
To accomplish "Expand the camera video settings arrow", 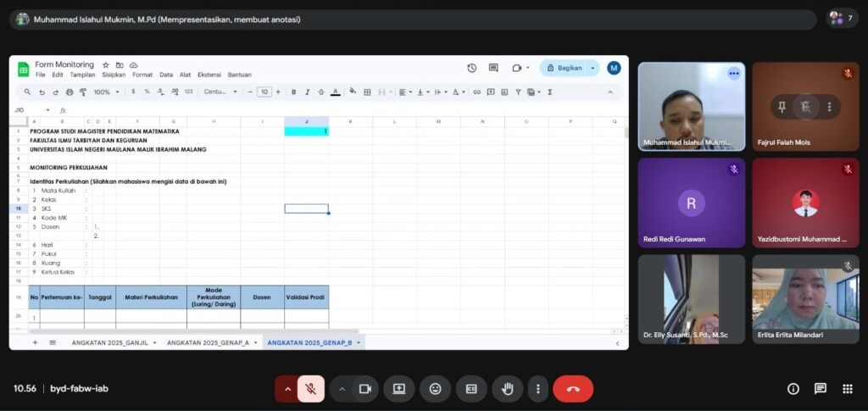I will [342, 389].
